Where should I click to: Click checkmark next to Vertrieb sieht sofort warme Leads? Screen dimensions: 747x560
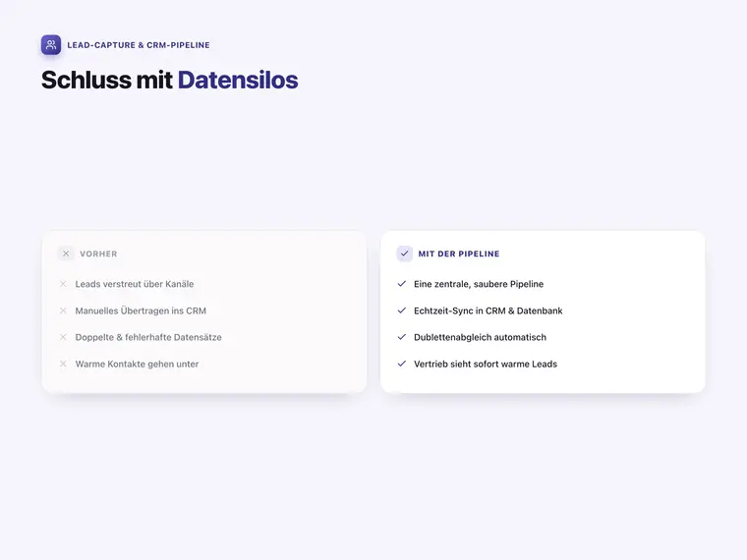[x=402, y=364]
